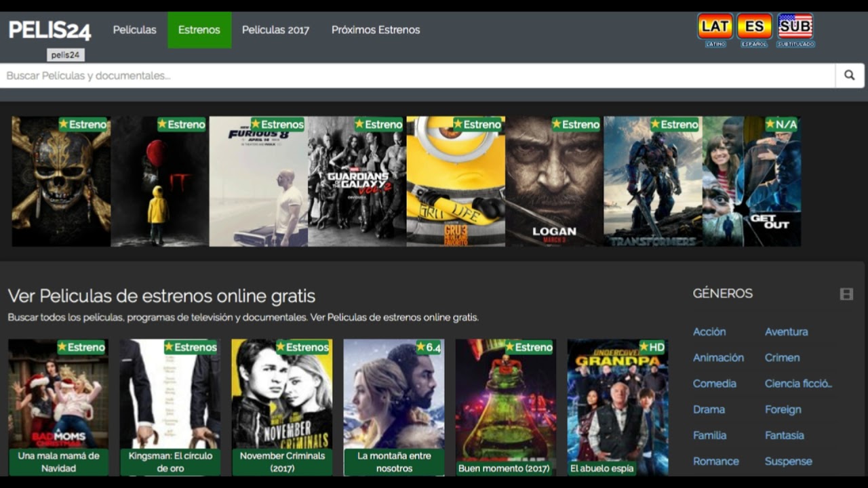Image resolution: width=868 pixels, height=488 pixels.
Task: Focus the Buscar Películas y documentales field
Action: [x=418, y=76]
